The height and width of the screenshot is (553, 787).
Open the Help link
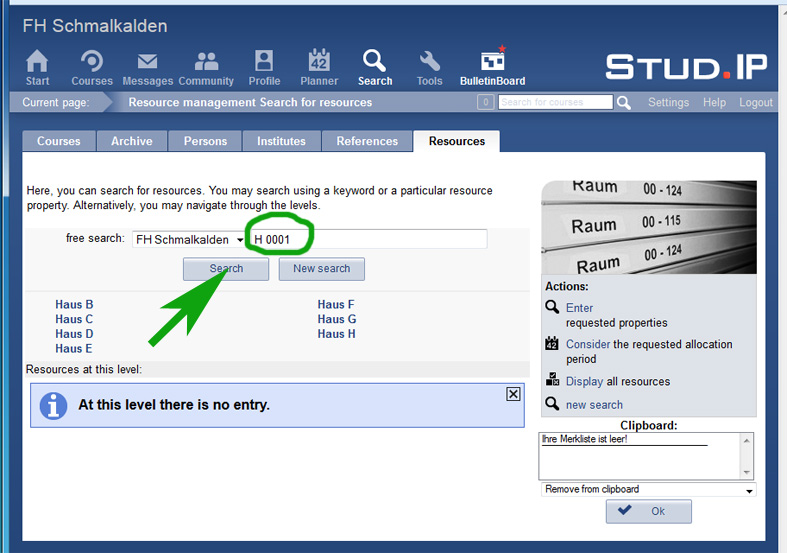[x=714, y=102]
